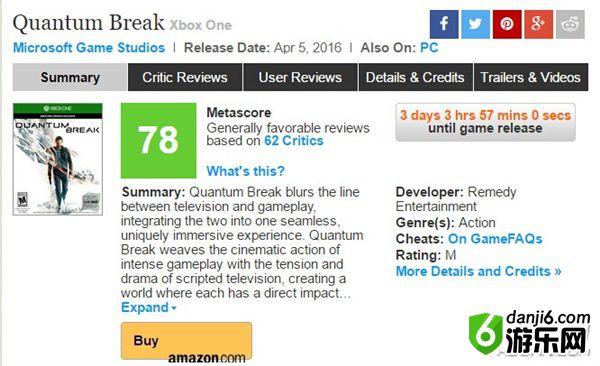Share via Google Plus icon
Viewport: 600px width, 366px height.
538,25
